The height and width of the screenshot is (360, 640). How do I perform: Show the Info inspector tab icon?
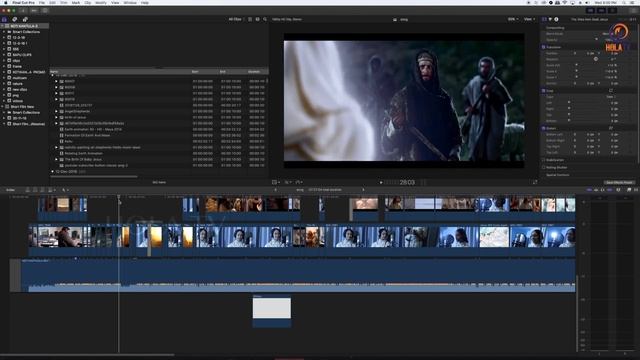(556, 19)
